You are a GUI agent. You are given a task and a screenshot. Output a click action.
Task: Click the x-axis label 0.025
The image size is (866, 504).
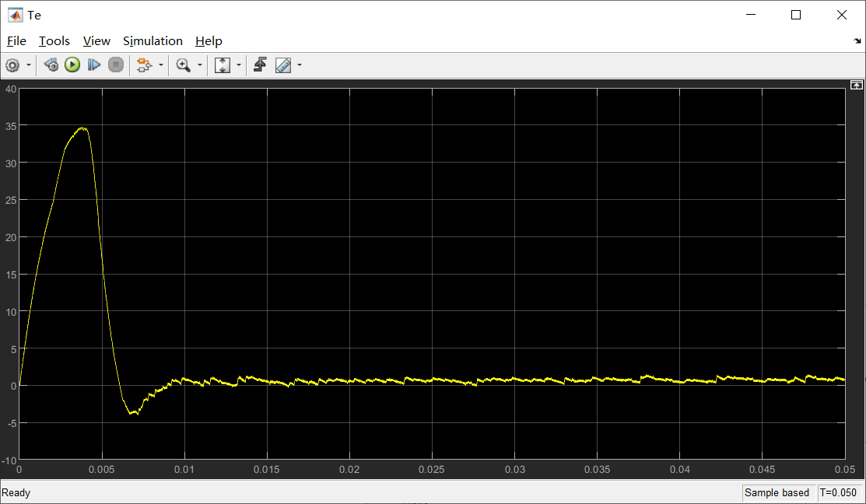click(431, 469)
